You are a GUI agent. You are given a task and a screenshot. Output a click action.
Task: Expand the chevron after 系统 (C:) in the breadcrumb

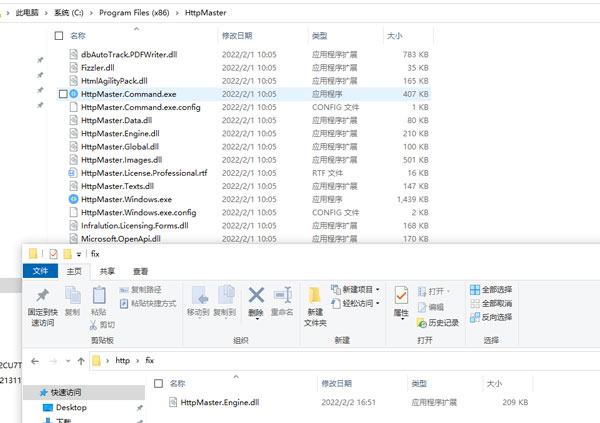pyautogui.click(x=91, y=13)
